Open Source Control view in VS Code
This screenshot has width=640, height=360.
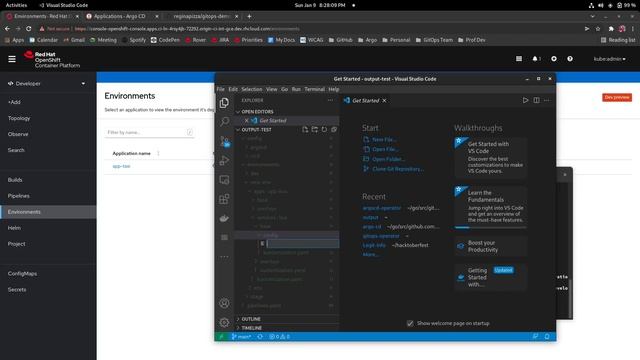[x=224, y=141]
